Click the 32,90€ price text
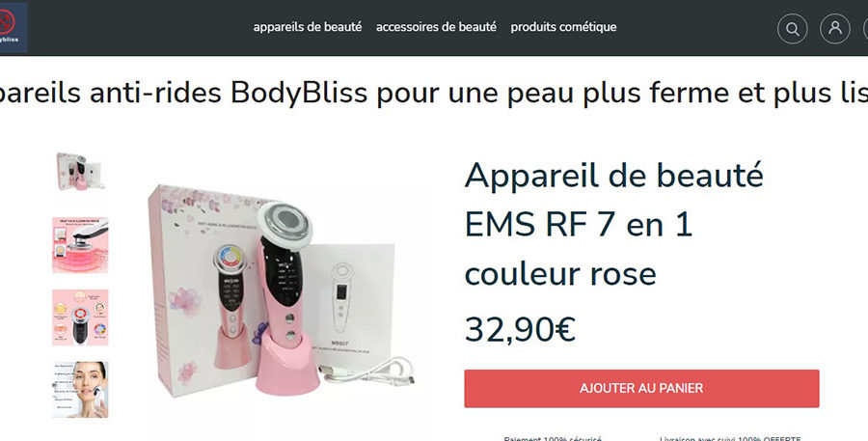868x441 pixels. pos(520,330)
